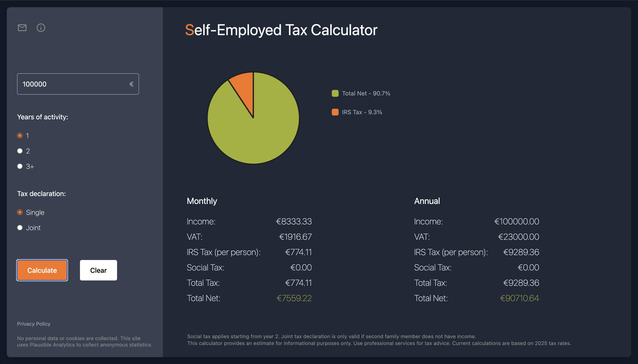Click the annual Total Net value €90710.64

(x=520, y=298)
